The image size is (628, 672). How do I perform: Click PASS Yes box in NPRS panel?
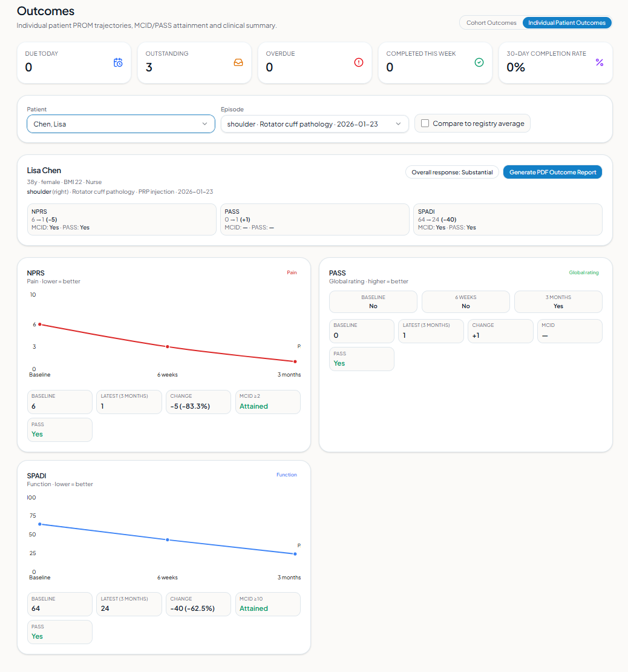tap(59, 430)
